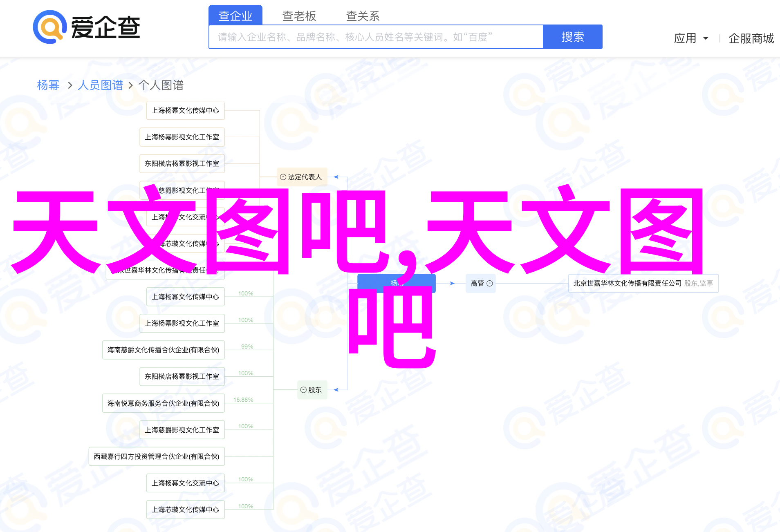780x532 pixels.
Task: Click the arrow pointing to 法定代表人
Action: [336, 177]
